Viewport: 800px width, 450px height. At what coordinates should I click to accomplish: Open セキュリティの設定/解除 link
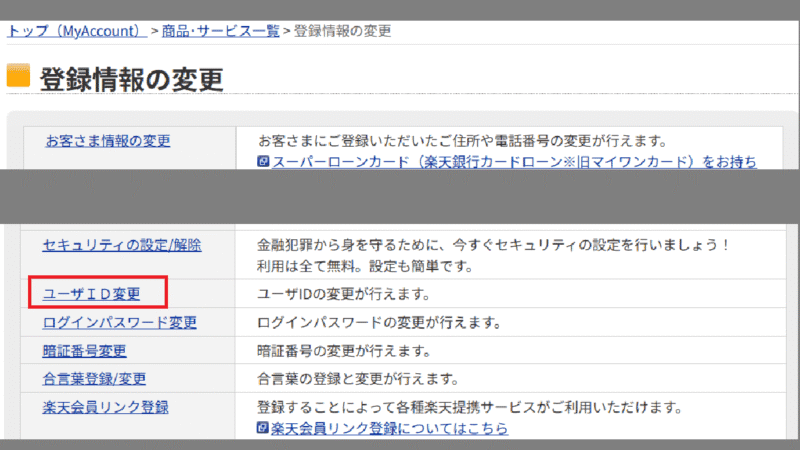pos(122,245)
